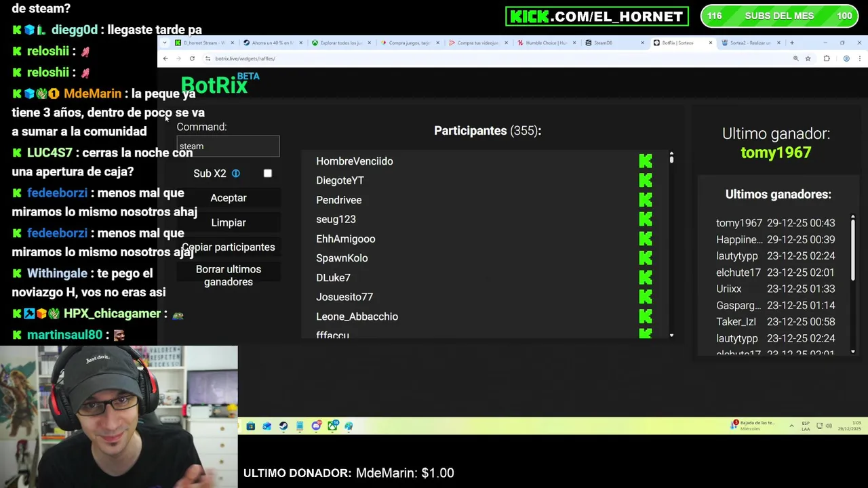This screenshot has height=488, width=868.
Task: Open Steam from the Windows taskbar
Action: [283, 426]
